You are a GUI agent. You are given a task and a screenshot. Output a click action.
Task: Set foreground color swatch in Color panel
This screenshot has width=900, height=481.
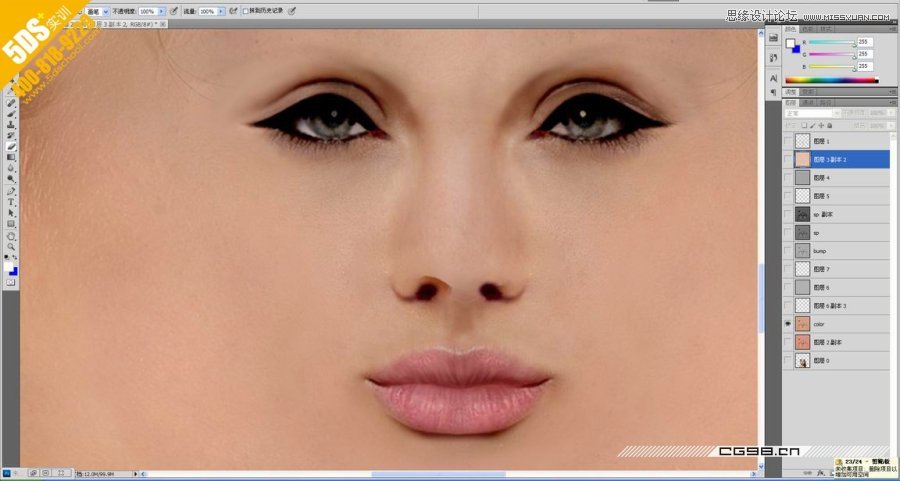[790, 43]
